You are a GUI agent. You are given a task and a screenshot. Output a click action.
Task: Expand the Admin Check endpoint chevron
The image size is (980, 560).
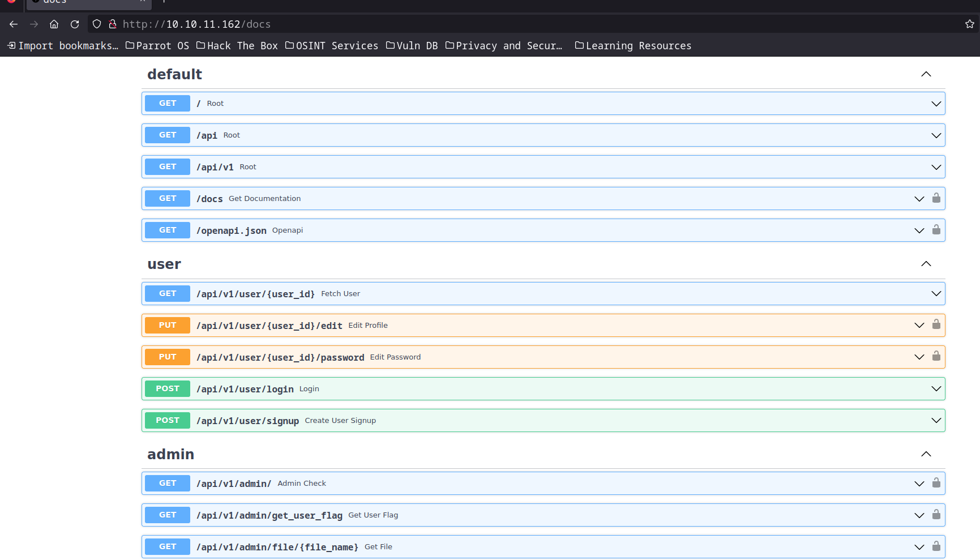(919, 484)
